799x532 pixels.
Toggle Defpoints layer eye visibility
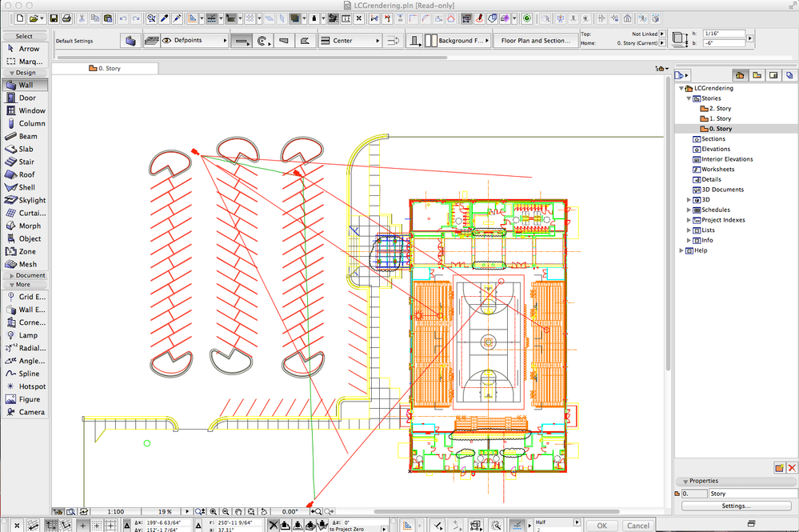(x=166, y=40)
